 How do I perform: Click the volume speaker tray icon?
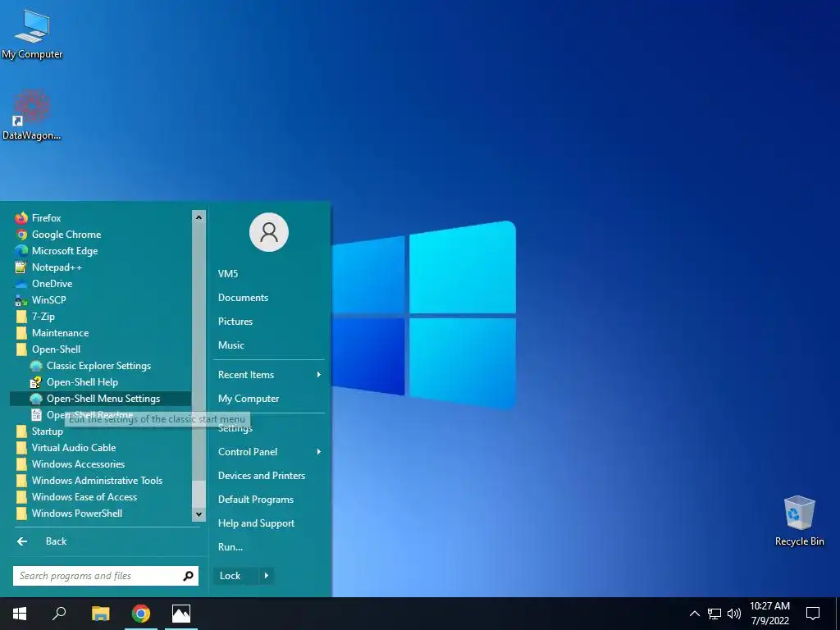point(734,614)
